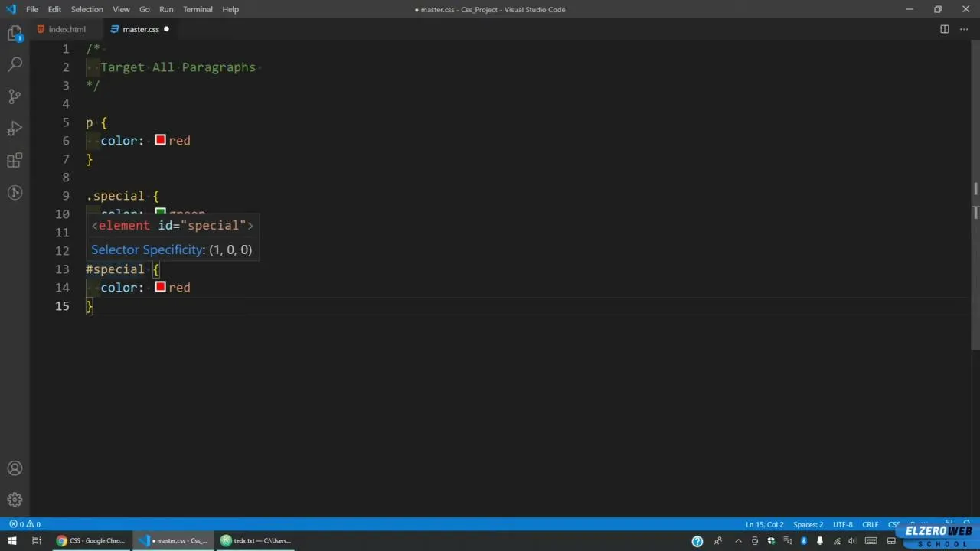Image resolution: width=980 pixels, height=551 pixels.
Task: Open the Manage gear icon
Action: 15,500
